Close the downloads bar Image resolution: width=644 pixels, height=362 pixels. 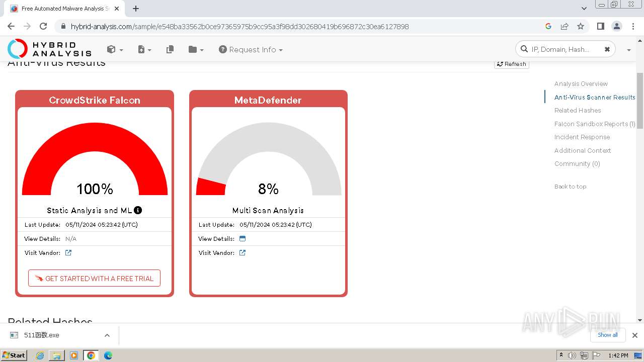(635, 335)
